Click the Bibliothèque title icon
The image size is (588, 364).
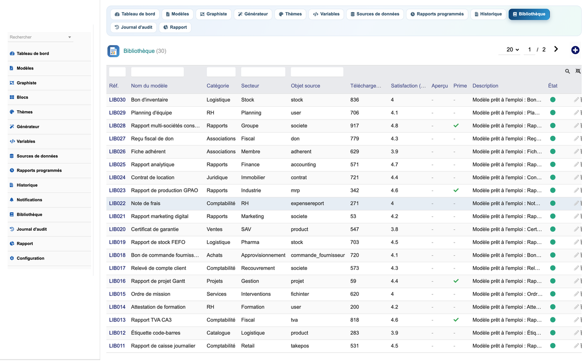click(x=113, y=51)
